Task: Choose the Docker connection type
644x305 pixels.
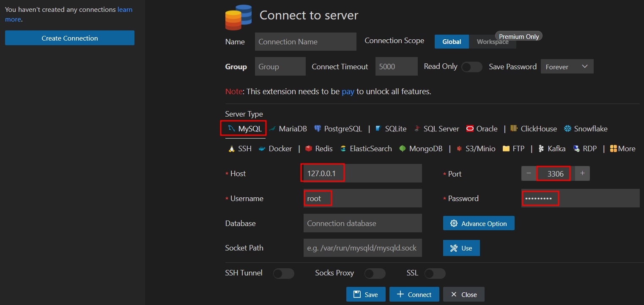Action: (275, 149)
